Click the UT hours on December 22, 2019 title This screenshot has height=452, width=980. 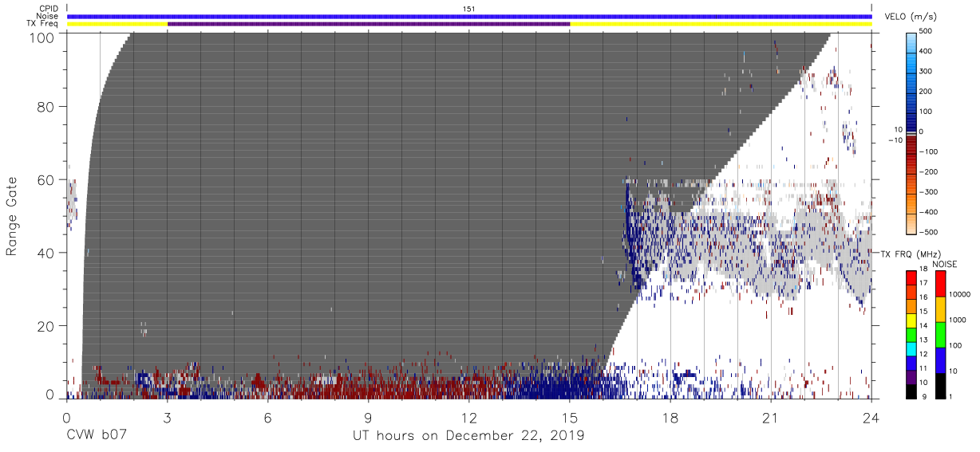pos(469,436)
